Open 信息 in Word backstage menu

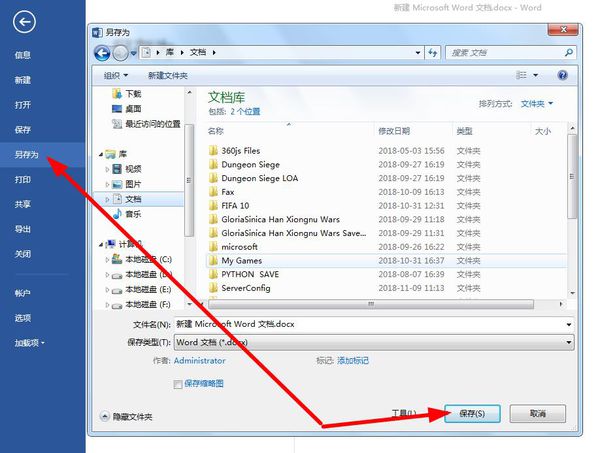click(x=23, y=55)
